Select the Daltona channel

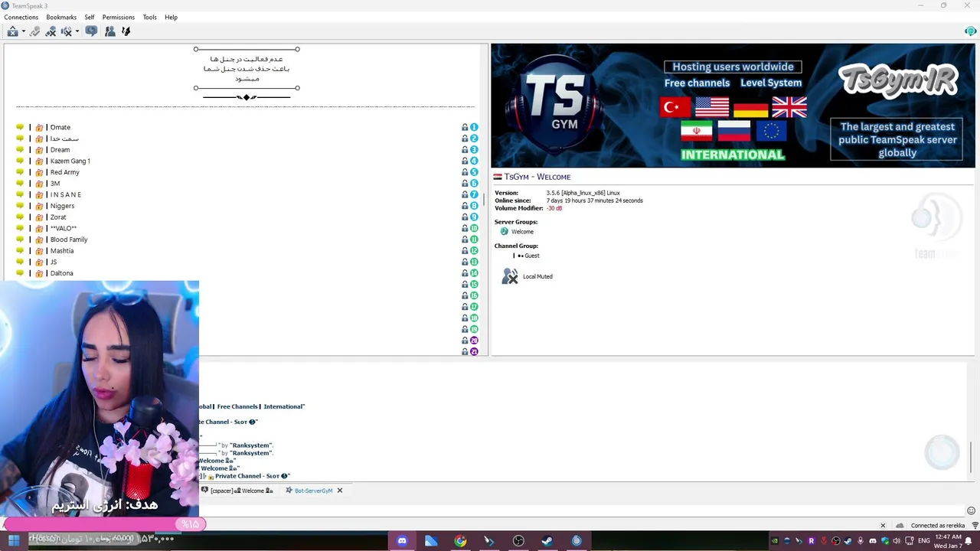point(61,273)
